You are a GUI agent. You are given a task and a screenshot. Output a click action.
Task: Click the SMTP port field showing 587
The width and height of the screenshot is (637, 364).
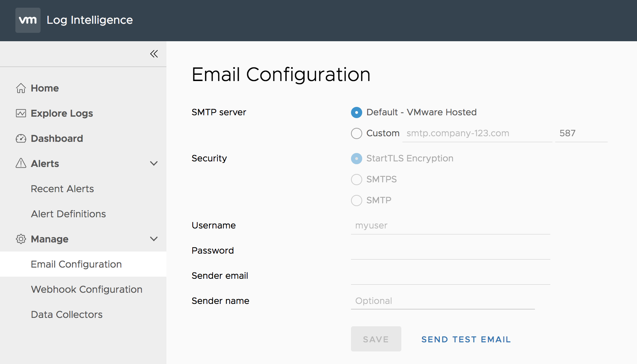pyautogui.click(x=581, y=133)
